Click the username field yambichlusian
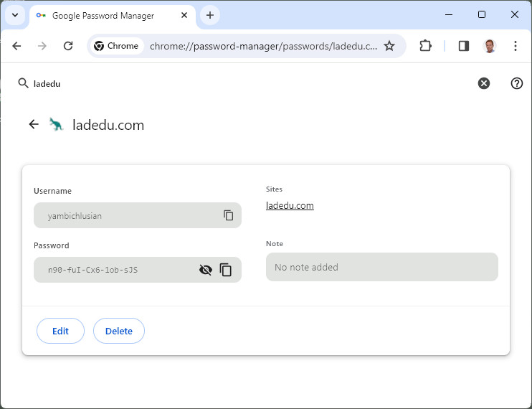This screenshot has width=532, height=409. pos(138,215)
